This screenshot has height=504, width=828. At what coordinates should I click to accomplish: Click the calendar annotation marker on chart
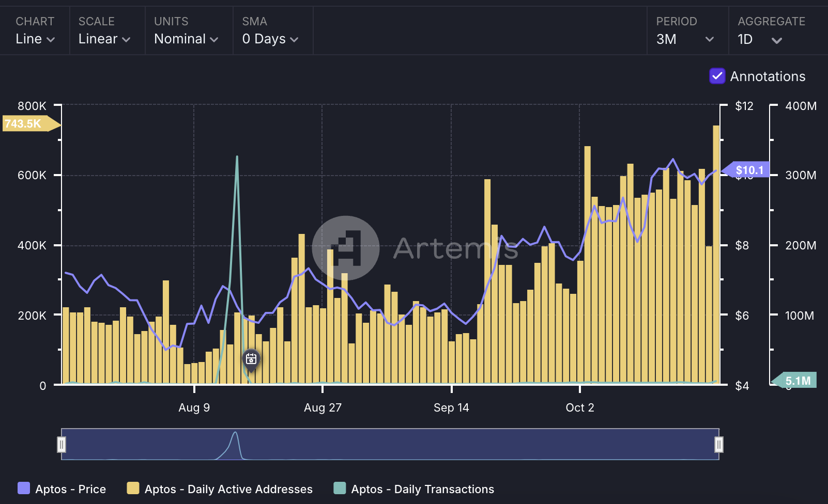point(251,359)
